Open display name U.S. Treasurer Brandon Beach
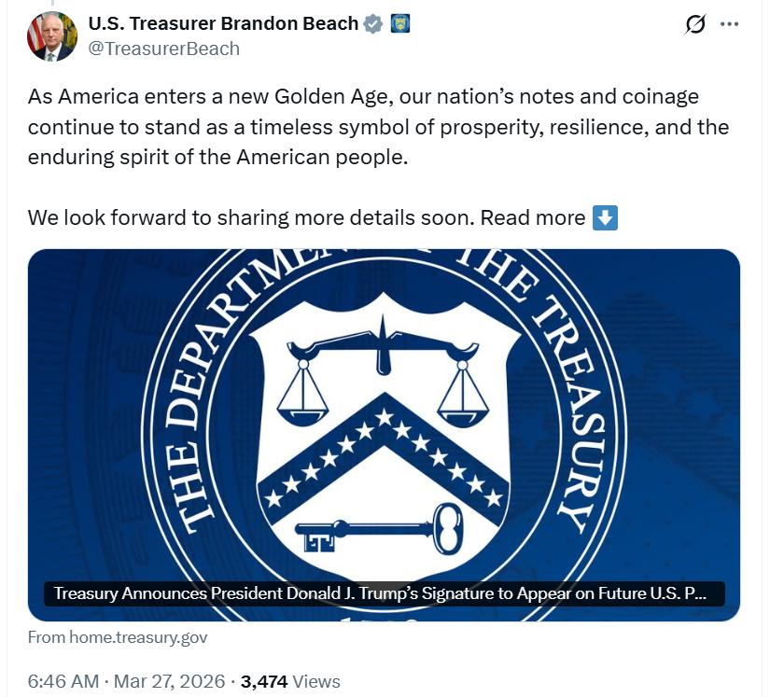Image resolution: width=784 pixels, height=697 pixels. pyautogui.click(x=222, y=24)
